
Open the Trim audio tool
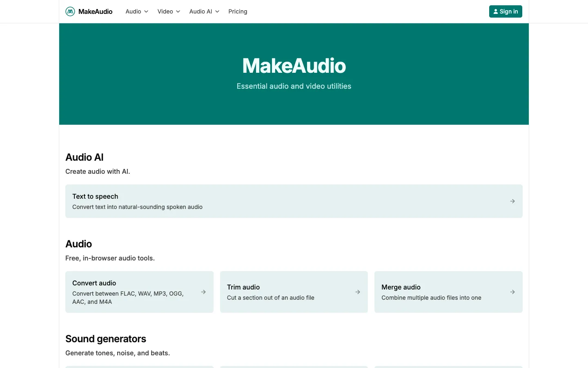coord(294,292)
